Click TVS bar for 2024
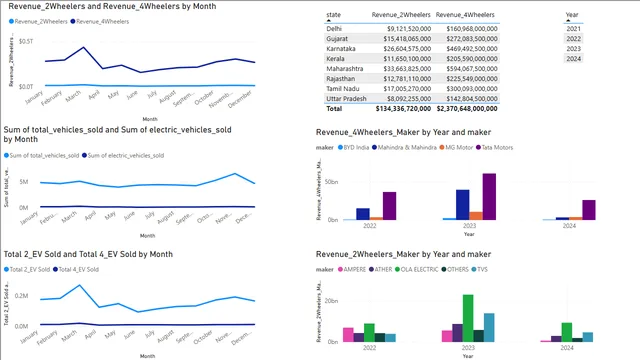This screenshot has width=640, height=360. (x=588, y=337)
